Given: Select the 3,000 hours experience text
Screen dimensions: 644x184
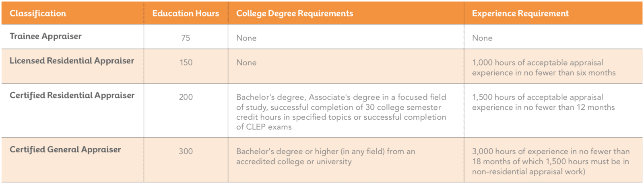Looking at the screenshot, I should coord(551,161).
